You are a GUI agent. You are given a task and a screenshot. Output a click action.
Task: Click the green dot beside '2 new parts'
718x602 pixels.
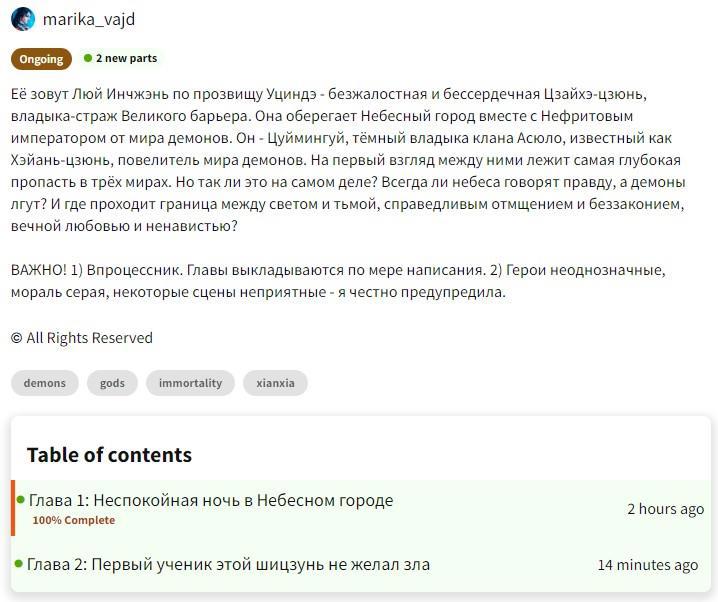[x=88, y=59]
